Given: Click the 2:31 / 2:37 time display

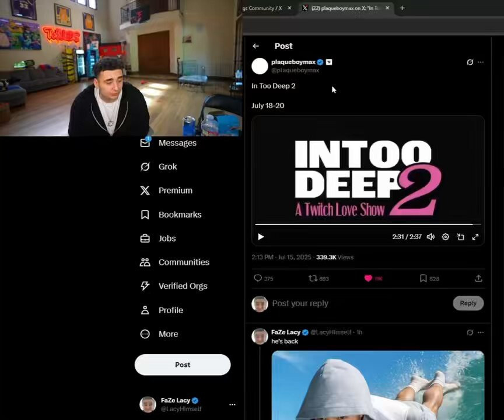Looking at the screenshot, I should click(407, 237).
